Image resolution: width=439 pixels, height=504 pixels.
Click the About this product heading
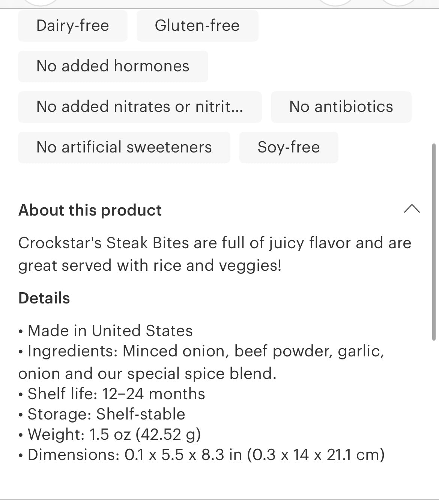(90, 210)
